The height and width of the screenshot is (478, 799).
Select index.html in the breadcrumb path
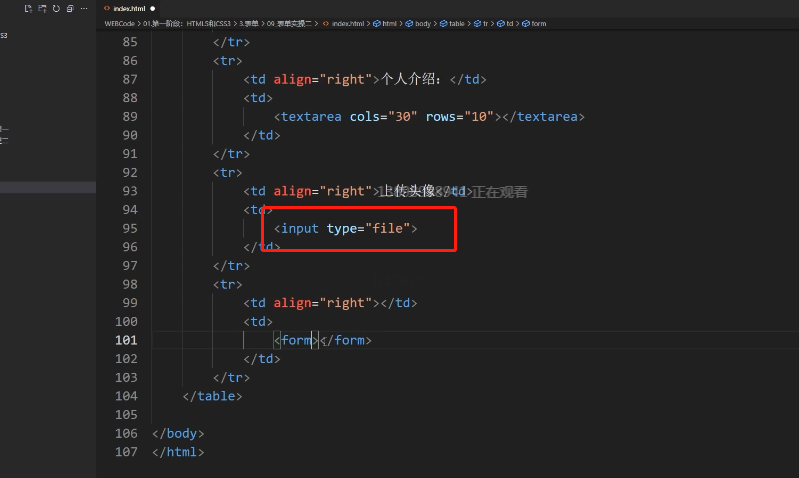coord(348,23)
